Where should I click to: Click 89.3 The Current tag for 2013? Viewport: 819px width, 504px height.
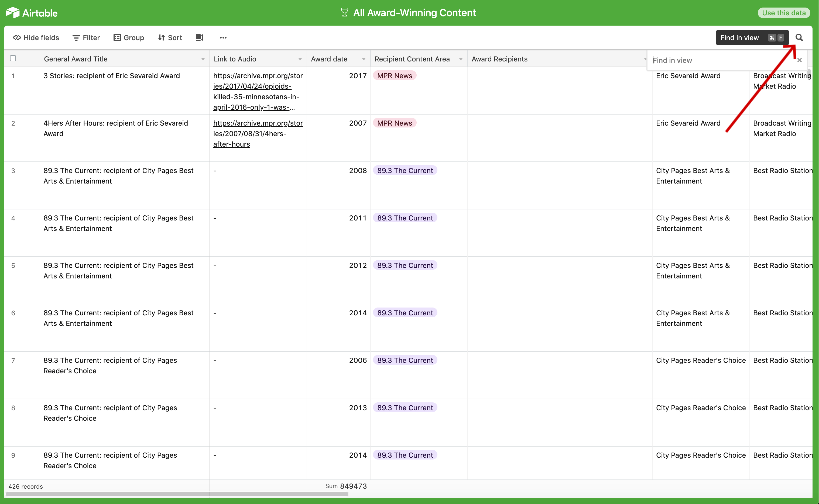(x=405, y=408)
